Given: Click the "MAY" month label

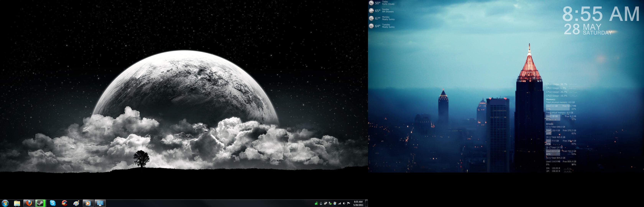Looking at the screenshot, I should (592, 27).
